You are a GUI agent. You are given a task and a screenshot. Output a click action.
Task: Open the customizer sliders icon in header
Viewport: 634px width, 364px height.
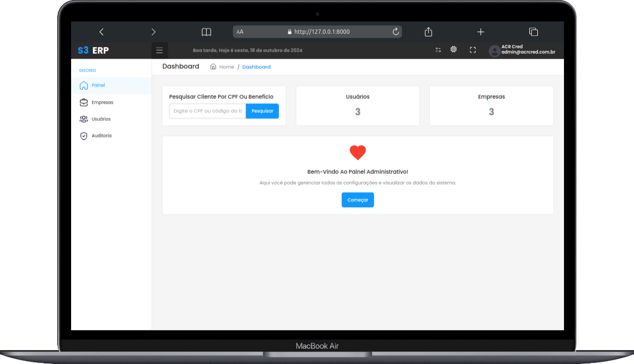pyautogui.click(x=438, y=50)
